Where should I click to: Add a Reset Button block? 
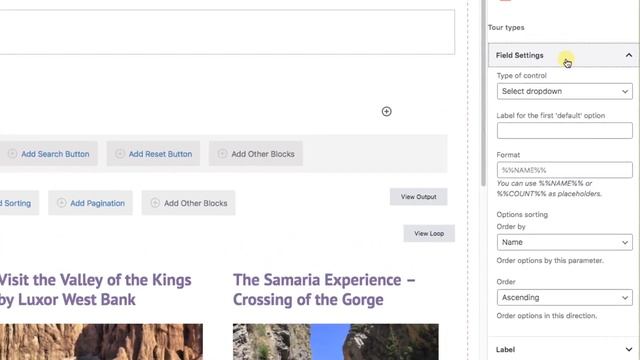(153, 154)
